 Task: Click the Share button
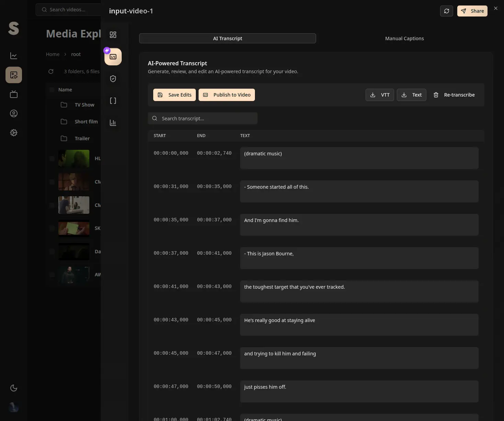(x=472, y=11)
